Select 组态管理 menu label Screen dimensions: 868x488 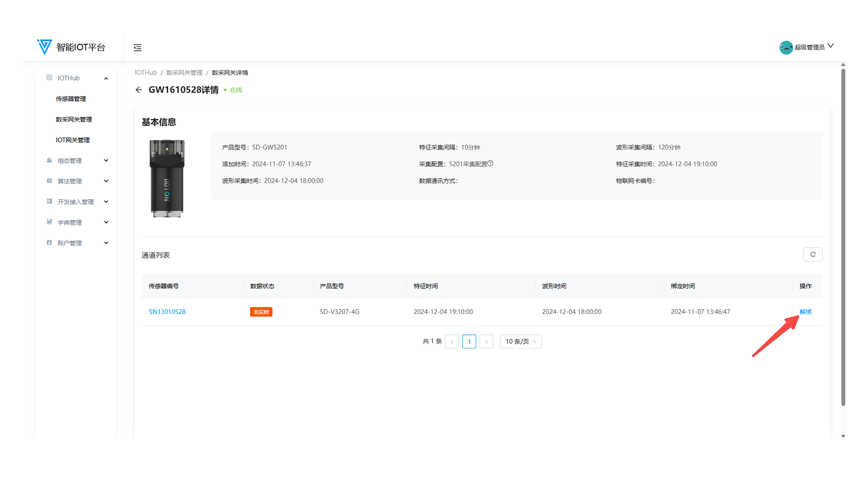tap(70, 161)
